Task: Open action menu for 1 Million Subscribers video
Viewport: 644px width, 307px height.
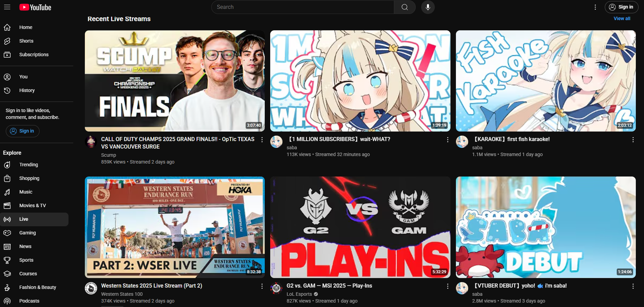Action: point(447,140)
